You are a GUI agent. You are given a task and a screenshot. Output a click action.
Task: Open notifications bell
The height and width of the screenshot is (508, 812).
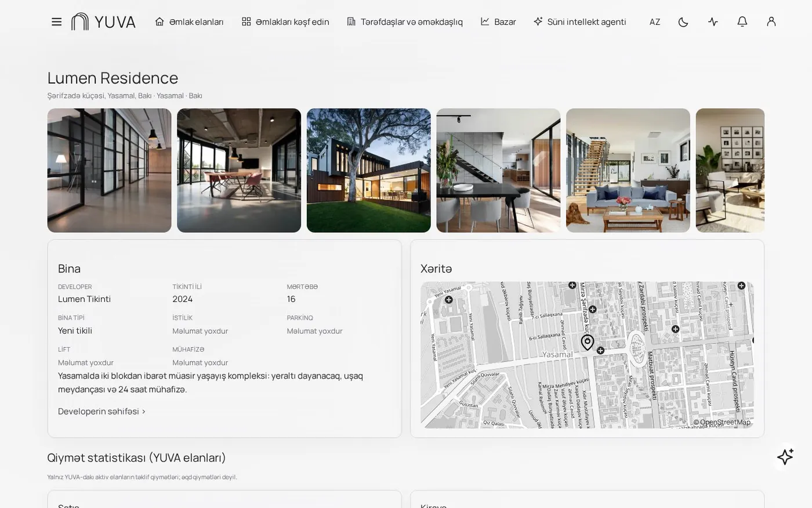tap(742, 22)
